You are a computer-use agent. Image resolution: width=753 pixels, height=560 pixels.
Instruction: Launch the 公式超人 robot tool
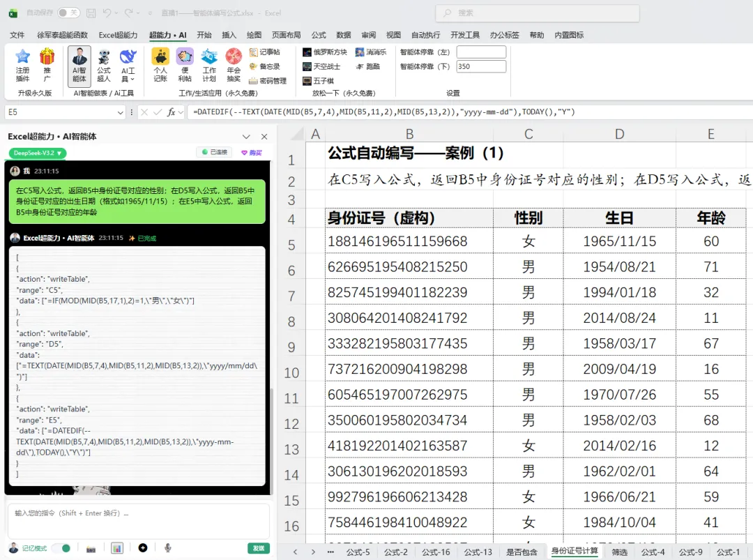pyautogui.click(x=104, y=65)
